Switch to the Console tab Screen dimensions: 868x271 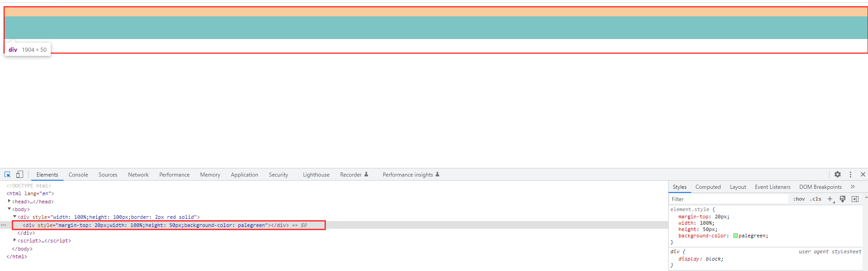tap(78, 175)
